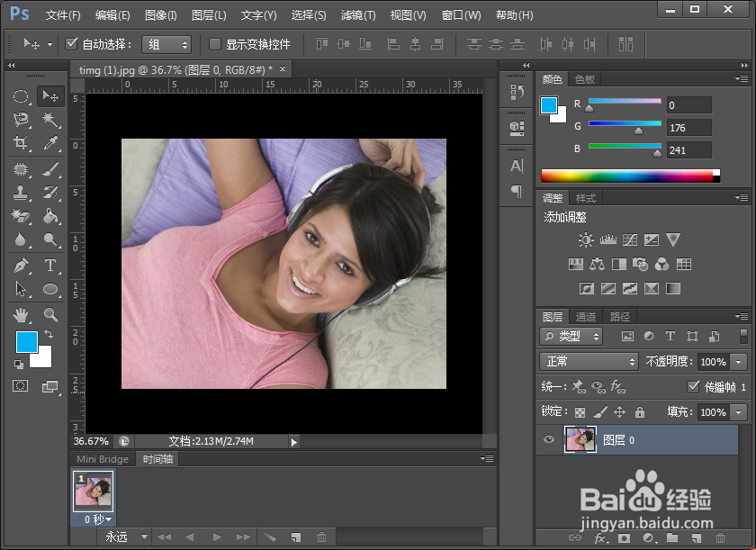This screenshot has height=550, width=756.
Task: Switch to the Channels tab
Action: click(x=586, y=317)
